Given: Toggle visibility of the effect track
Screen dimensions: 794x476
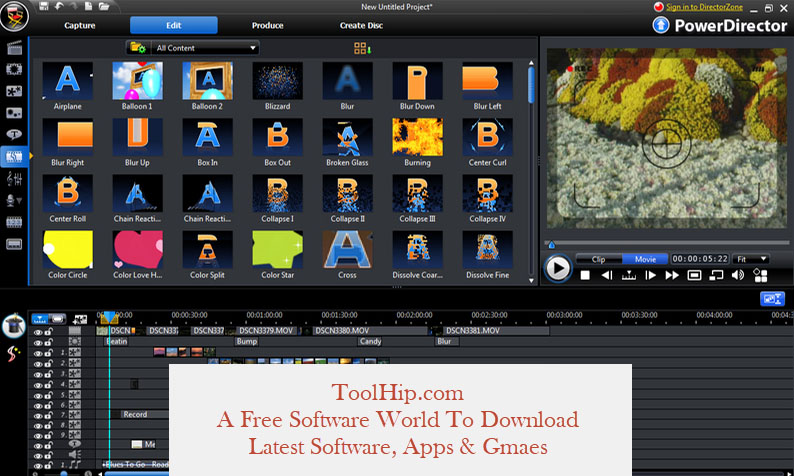Looking at the screenshot, I should click(x=37, y=343).
